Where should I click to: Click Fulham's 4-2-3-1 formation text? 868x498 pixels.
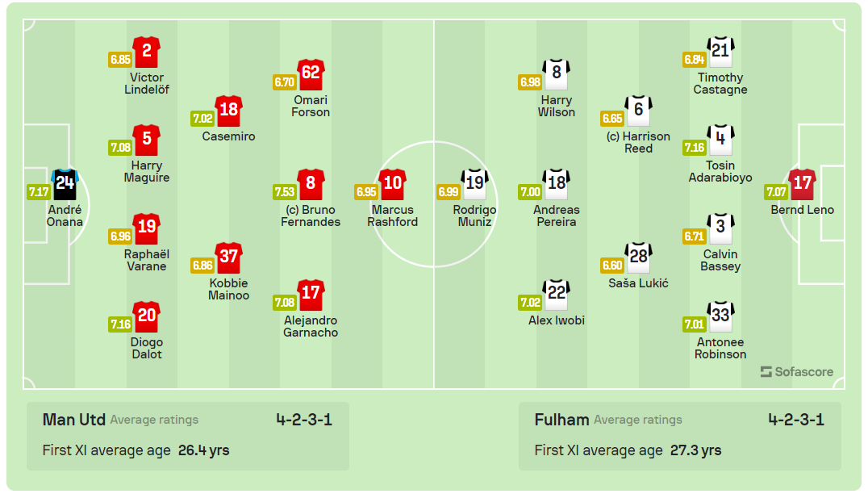(795, 420)
